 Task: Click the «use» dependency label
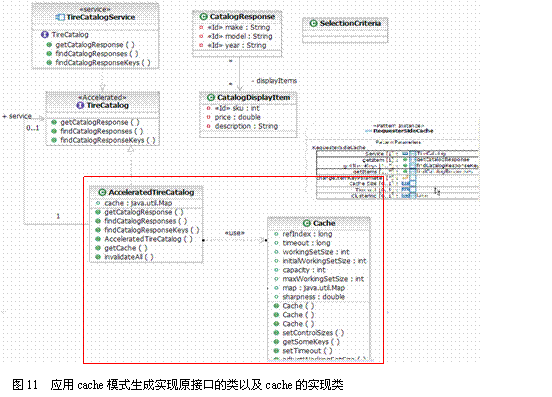point(234,233)
